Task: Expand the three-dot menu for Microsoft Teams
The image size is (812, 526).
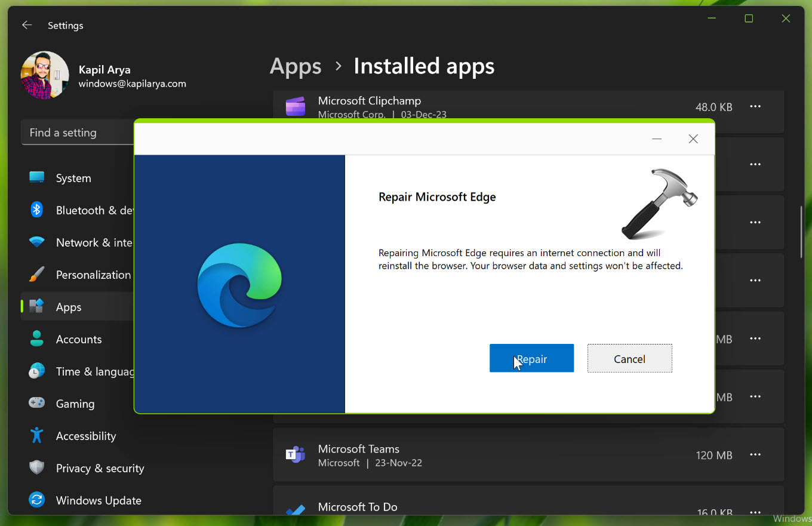Action: click(755, 455)
